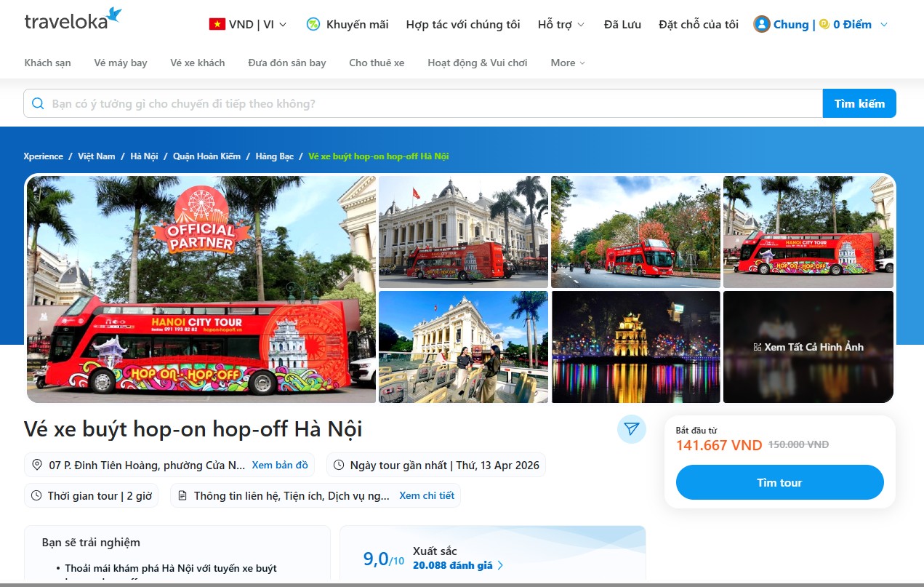Click the Traveloka logo
This screenshot has width=924, height=587.
[73, 20]
